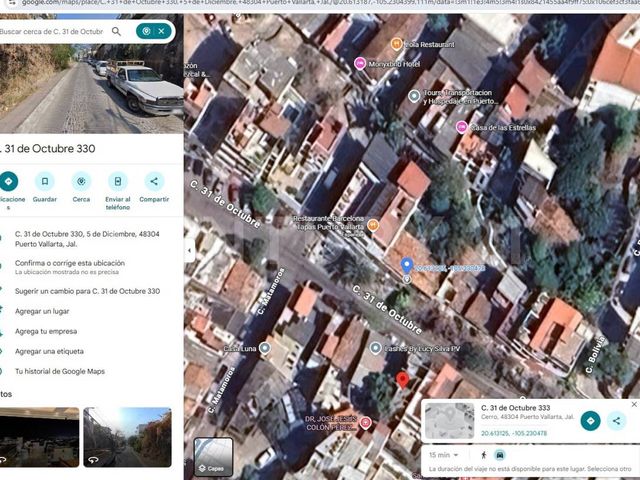Click the Cerca nearby icon
The height and width of the screenshot is (480, 640).
coord(81,181)
